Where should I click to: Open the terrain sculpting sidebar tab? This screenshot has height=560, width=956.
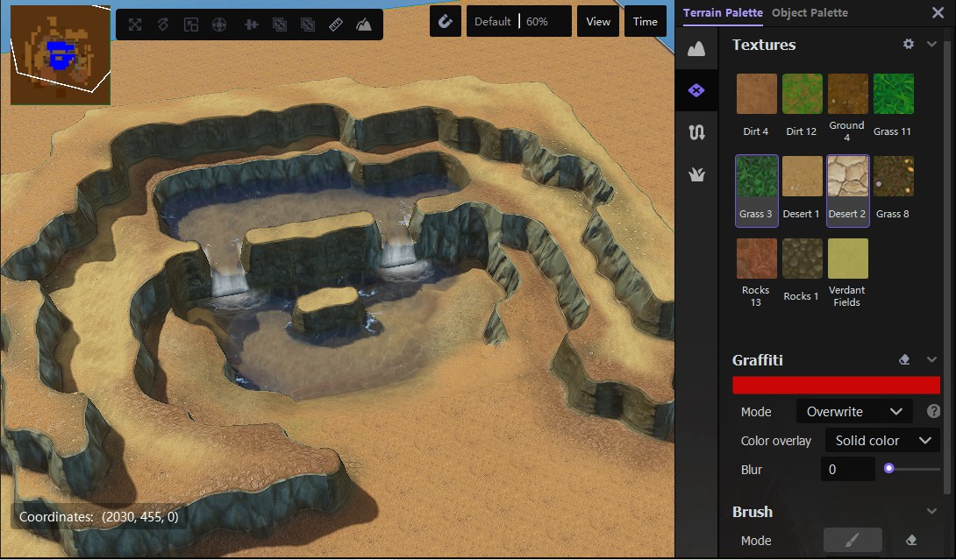696,49
